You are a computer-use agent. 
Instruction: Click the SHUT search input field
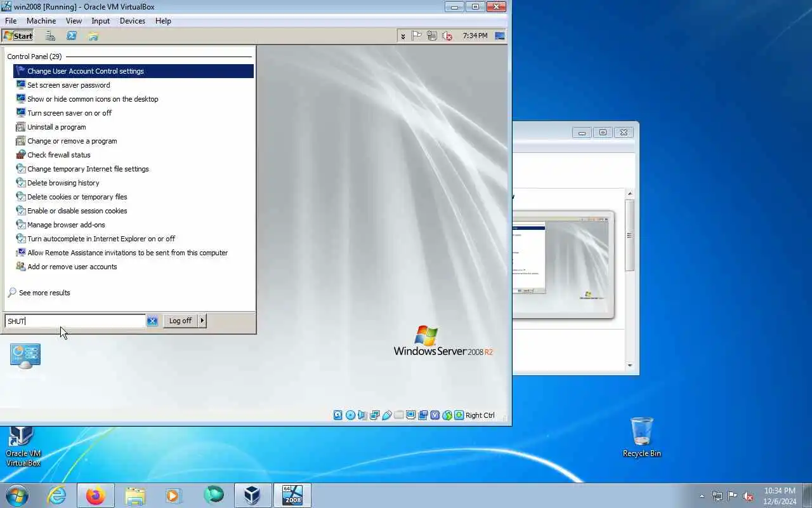pyautogui.click(x=75, y=321)
